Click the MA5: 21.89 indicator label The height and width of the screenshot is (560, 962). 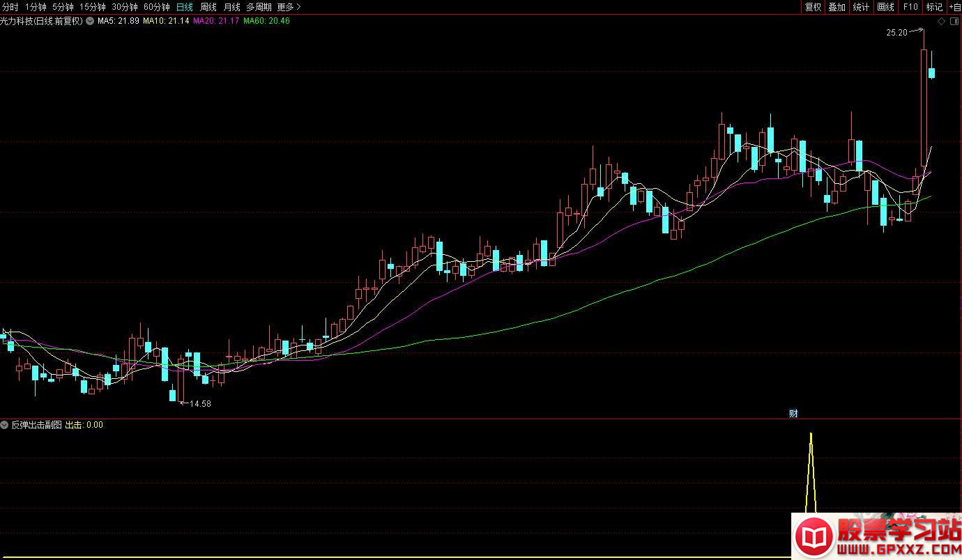point(119,21)
